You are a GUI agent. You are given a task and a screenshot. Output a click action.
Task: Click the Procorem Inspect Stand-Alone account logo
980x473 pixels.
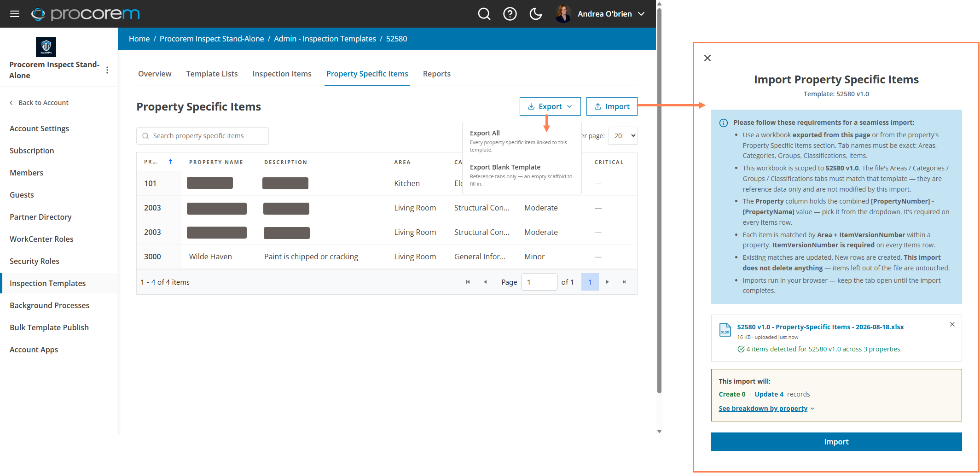pos(46,47)
